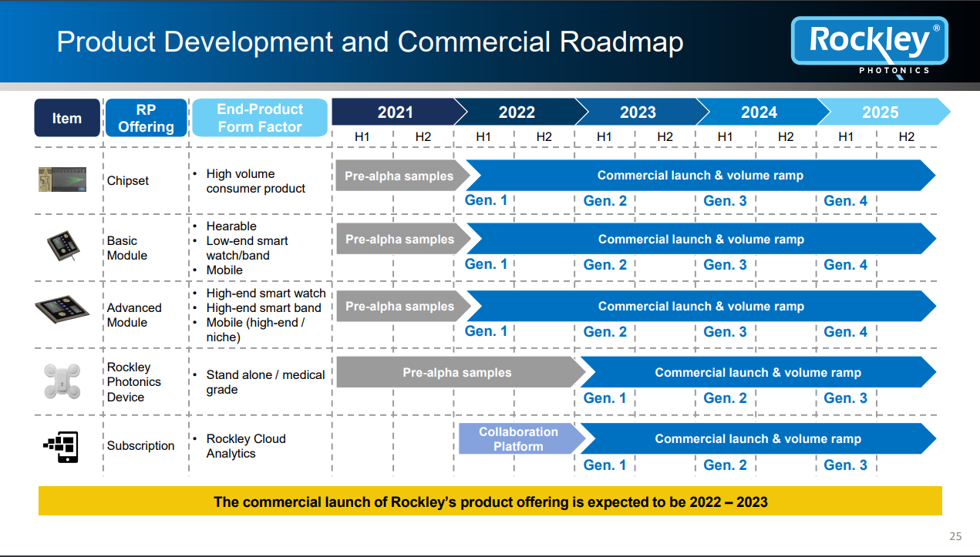The width and height of the screenshot is (980, 557).
Task: Click Rockley Cloud Analytics text
Action: click(x=246, y=446)
